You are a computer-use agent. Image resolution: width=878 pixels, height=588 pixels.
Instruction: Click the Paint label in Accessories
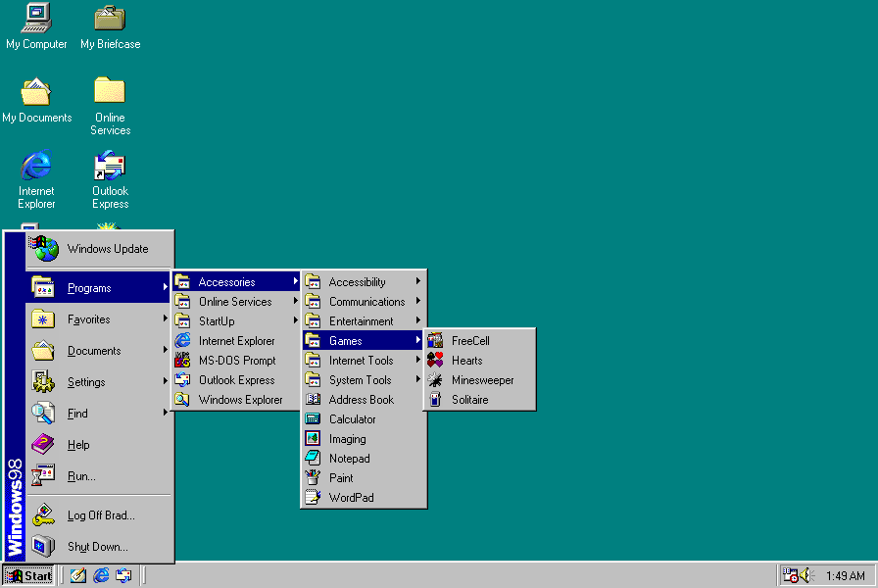[341, 478]
